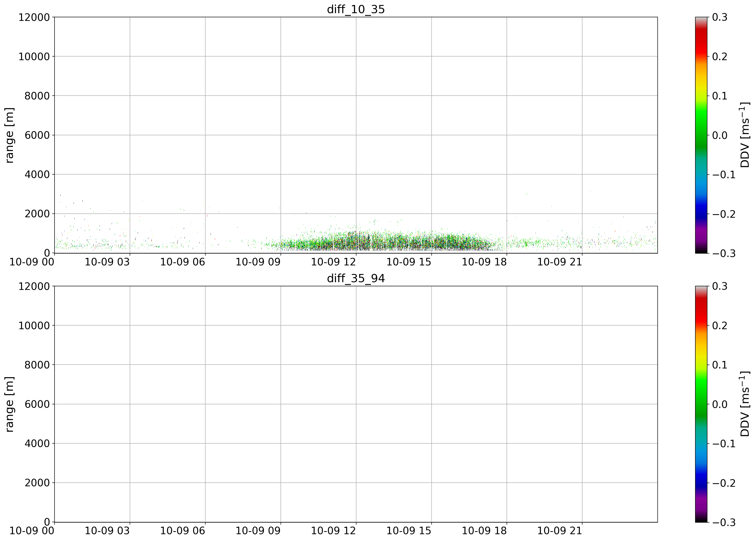Click the "10000" y-tick of diff_35_94 plot

pos(34,326)
